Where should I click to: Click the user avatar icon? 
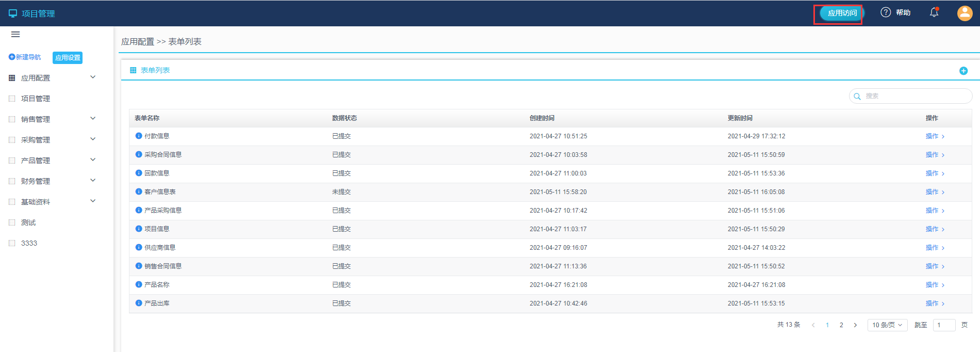click(965, 13)
